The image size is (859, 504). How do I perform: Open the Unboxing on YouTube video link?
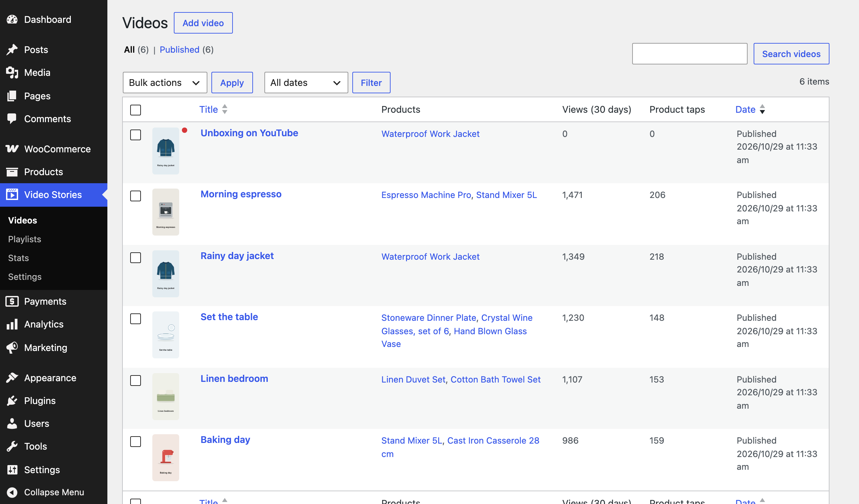249,133
